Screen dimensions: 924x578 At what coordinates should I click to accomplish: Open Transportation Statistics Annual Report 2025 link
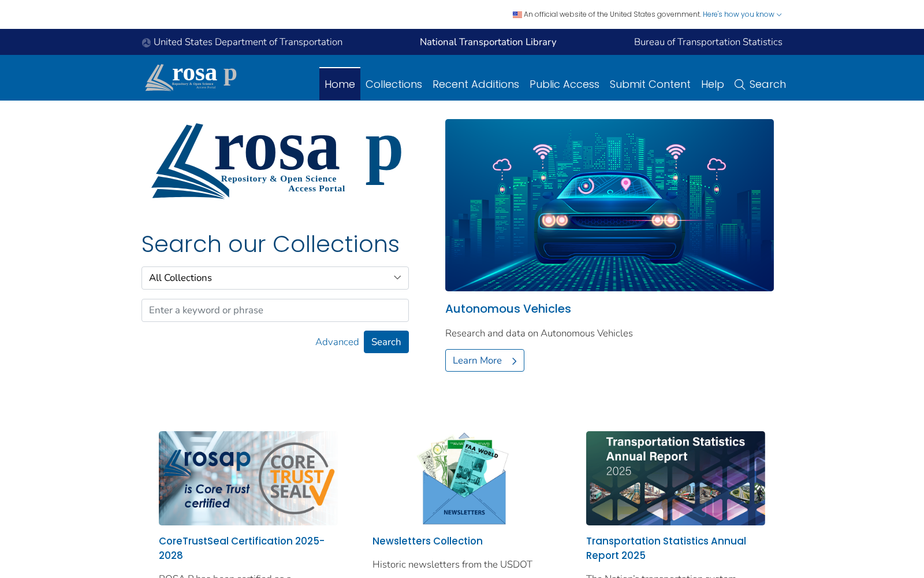666,548
